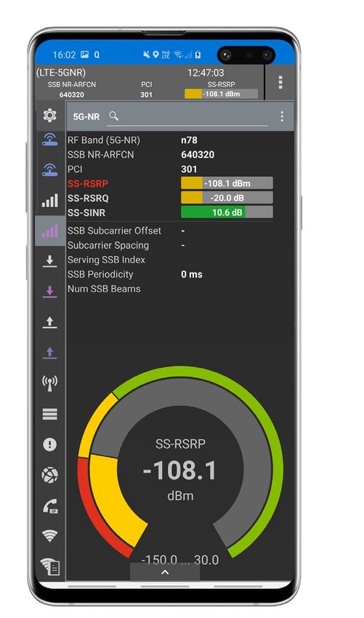Click the green SS-SINR 10.6 dB bar

(227, 212)
